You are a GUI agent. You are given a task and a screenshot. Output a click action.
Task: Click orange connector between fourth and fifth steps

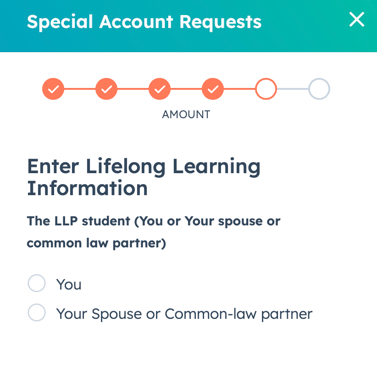pyautogui.click(x=239, y=89)
